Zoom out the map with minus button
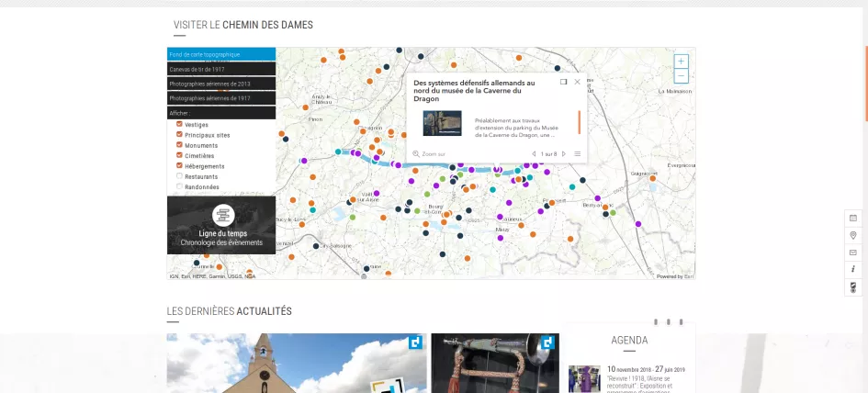The image size is (868, 393). pyautogui.click(x=681, y=76)
